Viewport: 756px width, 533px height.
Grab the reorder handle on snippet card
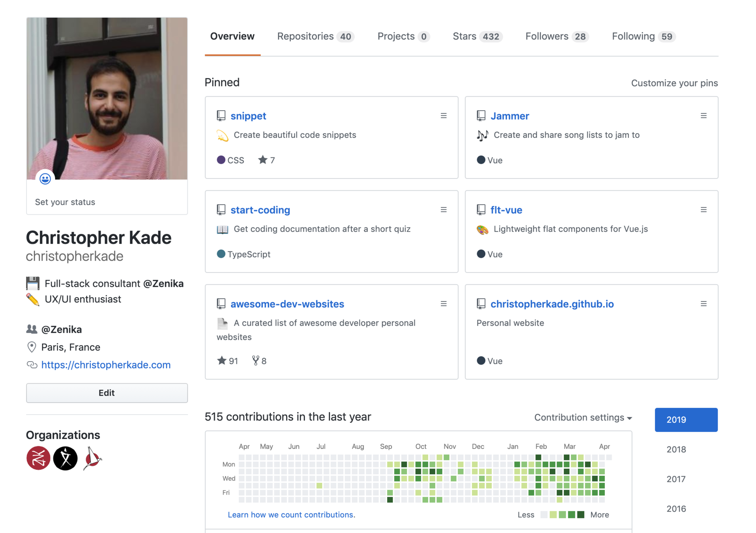coord(443,116)
